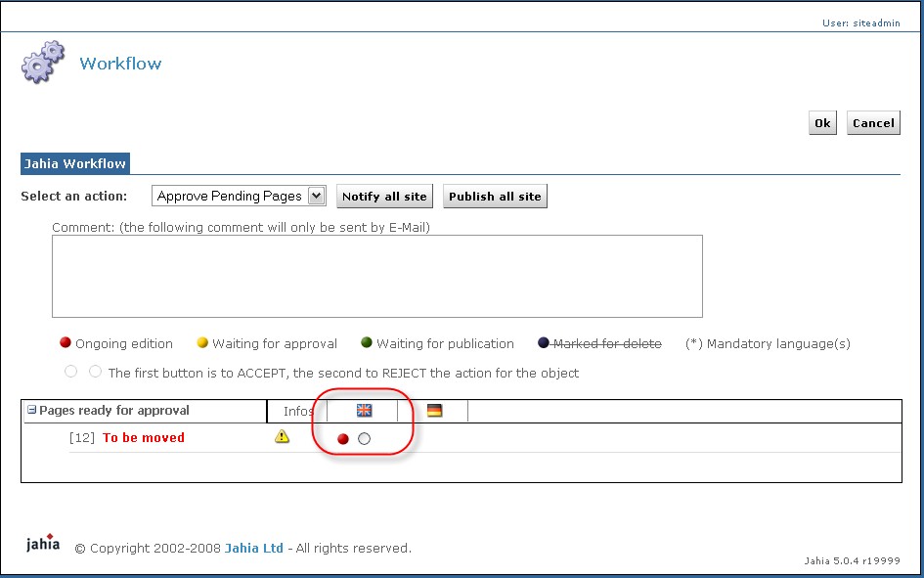Click the second legend REJECT radio button
The width and height of the screenshot is (924, 578).
coord(96,372)
